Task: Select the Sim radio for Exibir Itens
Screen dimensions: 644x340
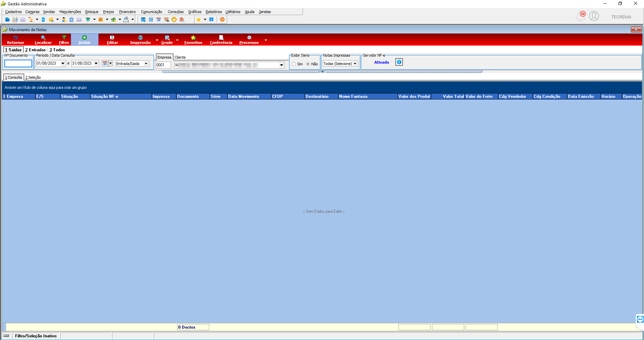Action: (294, 64)
